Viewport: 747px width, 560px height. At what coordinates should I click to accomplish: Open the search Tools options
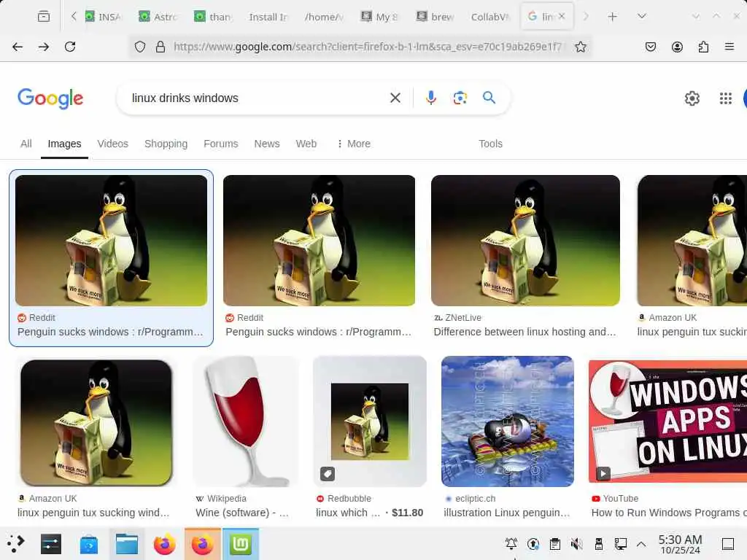click(490, 144)
